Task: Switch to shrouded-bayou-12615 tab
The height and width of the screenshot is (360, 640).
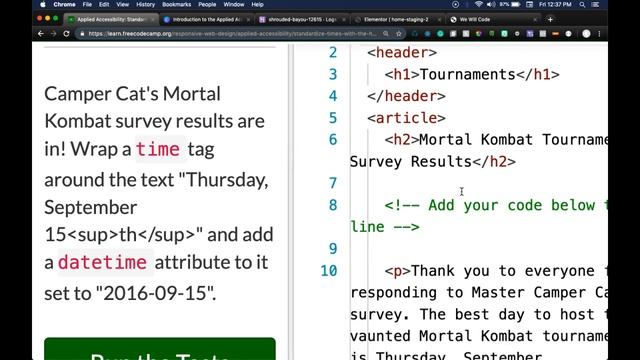Action: click(x=302, y=19)
